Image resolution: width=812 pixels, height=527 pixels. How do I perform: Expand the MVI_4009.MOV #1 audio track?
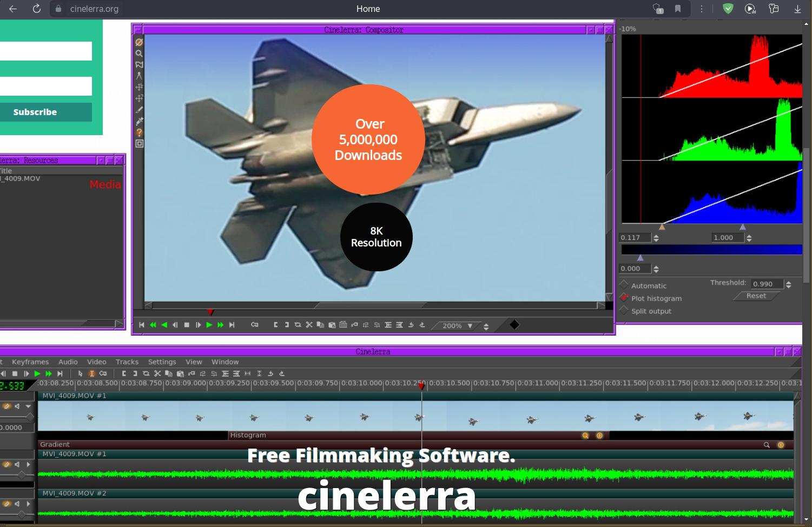[28, 464]
